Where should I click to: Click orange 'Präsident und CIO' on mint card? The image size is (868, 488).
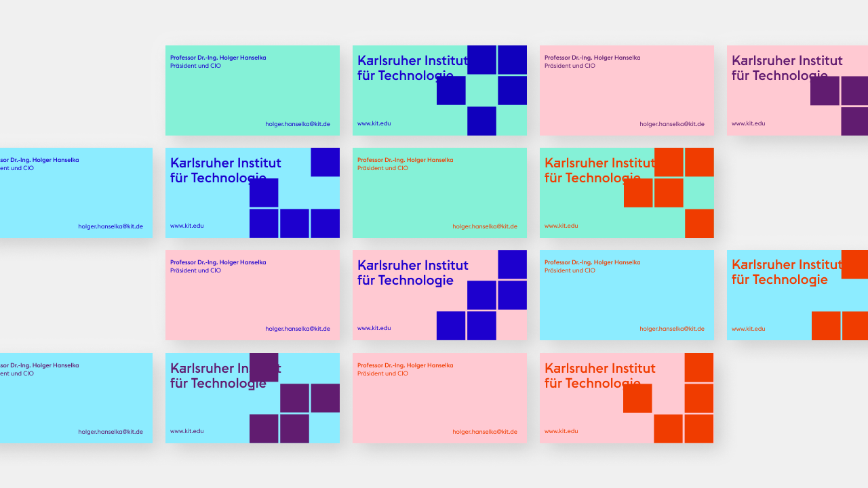click(x=382, y=168)
